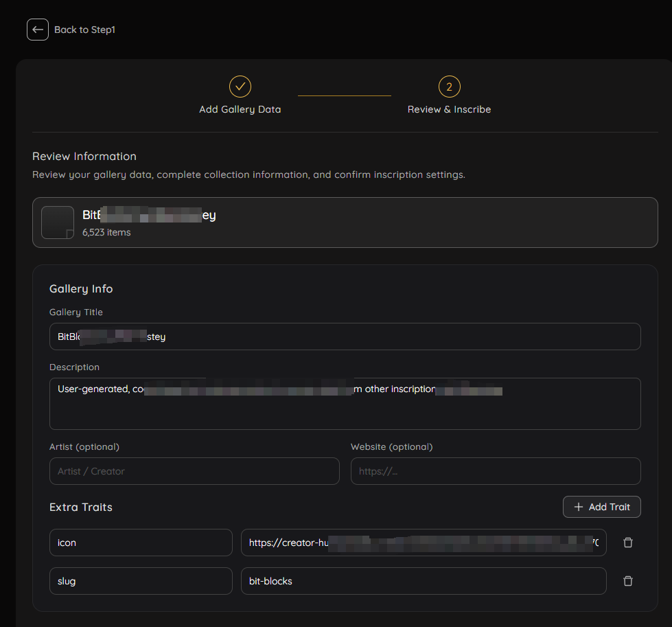Go to the 'Add Gallery Data' step label
672x627 pixels.
[x=240, y=109]
